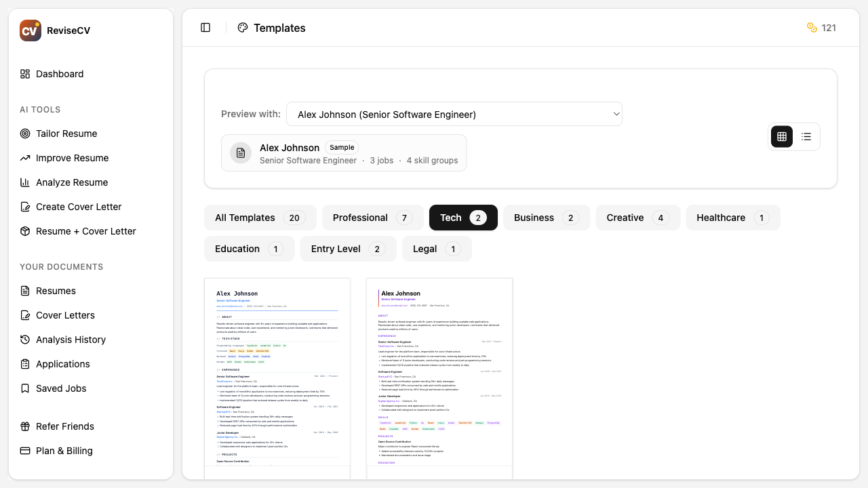Open the Preview with resume dropdown
The width and height of the screenshot is (868, 488).
tap(454, 114)
